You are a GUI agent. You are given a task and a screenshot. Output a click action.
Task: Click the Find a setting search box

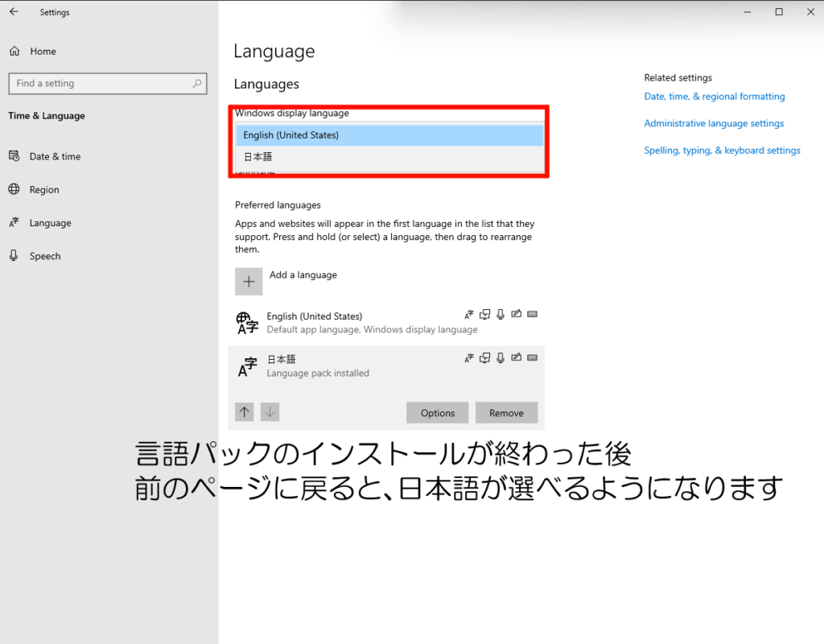pyautogui.click(x=101, y=83)
